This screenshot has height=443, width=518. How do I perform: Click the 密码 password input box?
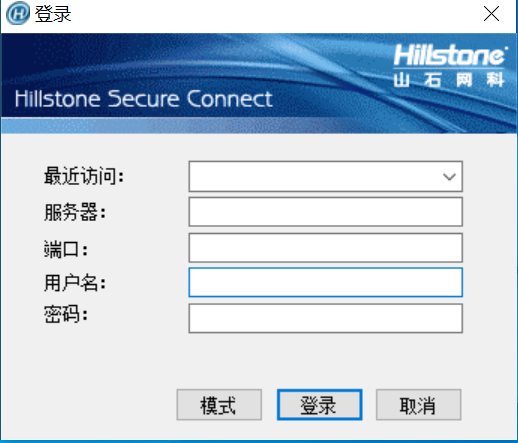[x=325, y=318]
